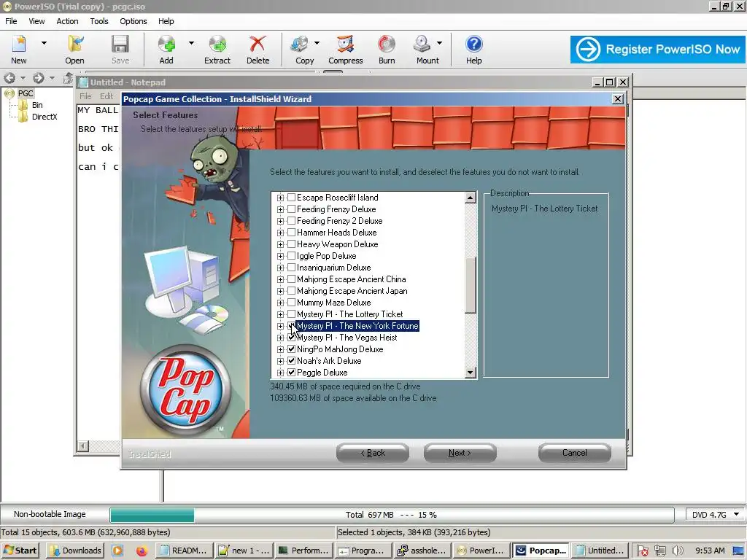Open the Downloads taskbar button
The image size is (747, 560).
coord(75,551)
